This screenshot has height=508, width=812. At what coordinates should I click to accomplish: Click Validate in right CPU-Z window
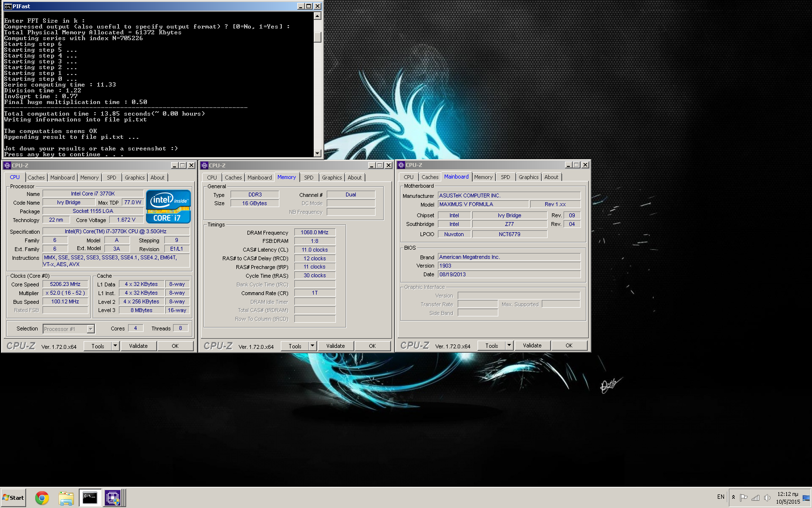532,345
